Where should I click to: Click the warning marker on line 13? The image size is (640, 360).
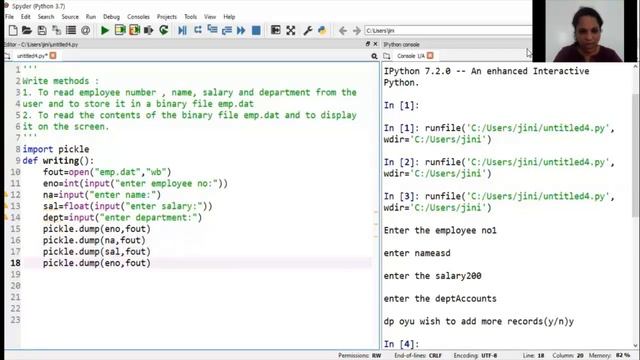click(x=6, y=206)
